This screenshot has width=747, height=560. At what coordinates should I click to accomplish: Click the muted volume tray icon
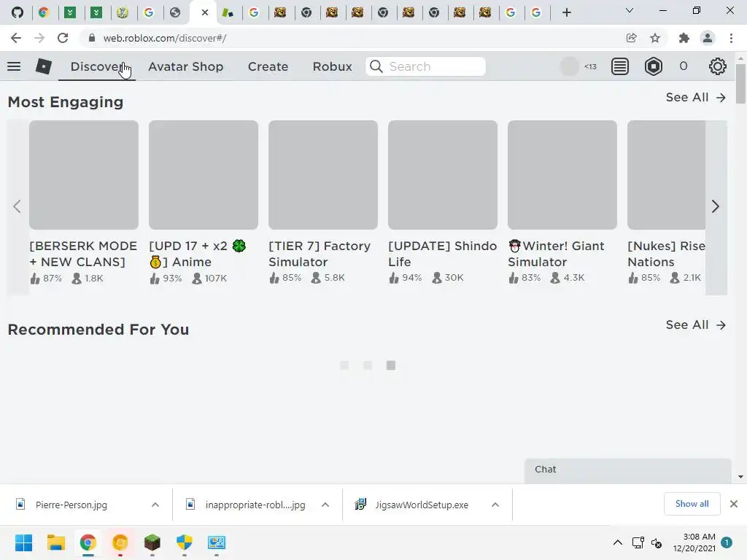pyautogui.click(x=657, y=542)
